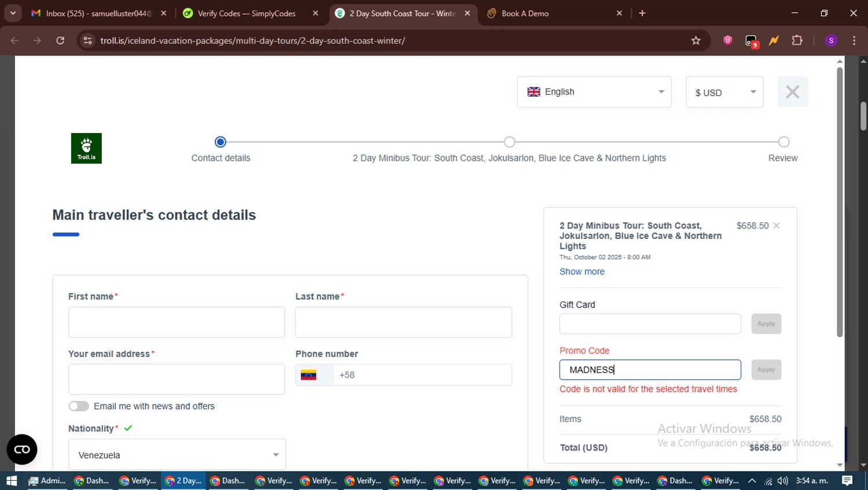Image resolution: width=868 pixels, height=490 pixels.
Task: Open the Windows Start menu
Action: coord(12,481)
